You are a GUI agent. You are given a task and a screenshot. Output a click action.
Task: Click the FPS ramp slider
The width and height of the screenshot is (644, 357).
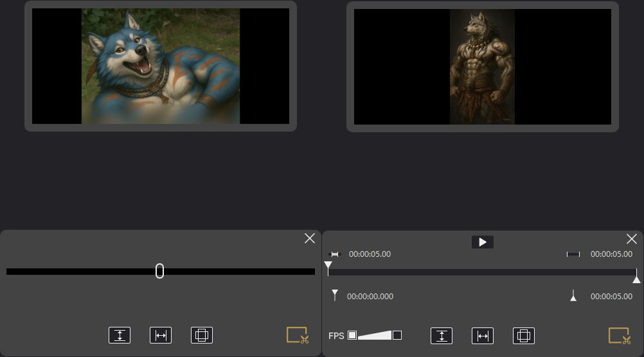point(374,335)
